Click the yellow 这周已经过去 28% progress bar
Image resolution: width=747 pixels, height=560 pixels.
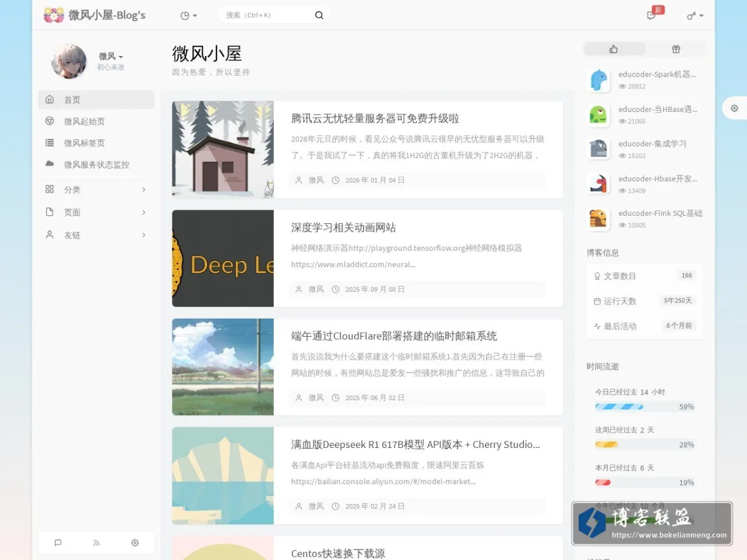tap(606, 445)
